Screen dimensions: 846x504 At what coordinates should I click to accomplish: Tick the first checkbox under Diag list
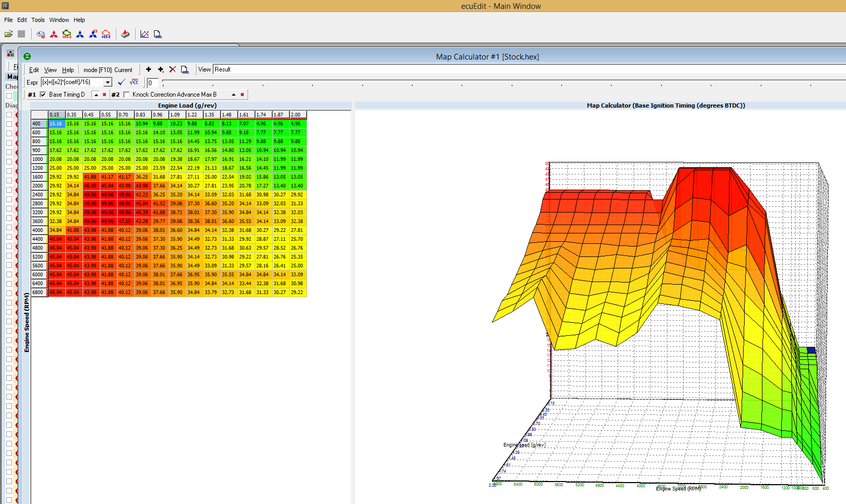9,115
